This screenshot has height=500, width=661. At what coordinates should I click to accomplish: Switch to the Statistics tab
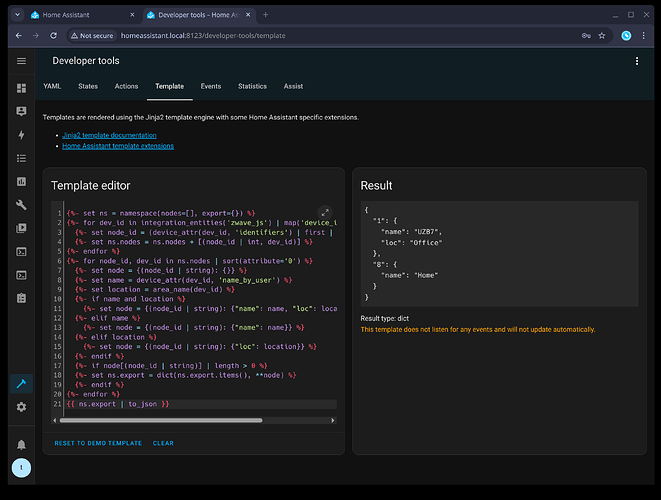coord(253,86)
